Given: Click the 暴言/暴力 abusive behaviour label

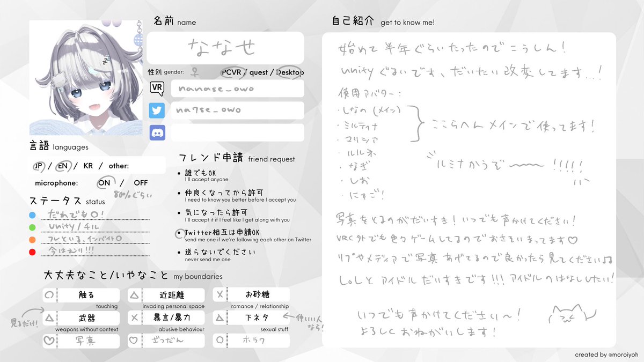Looking at the screenshot, I should coord(173,318).
